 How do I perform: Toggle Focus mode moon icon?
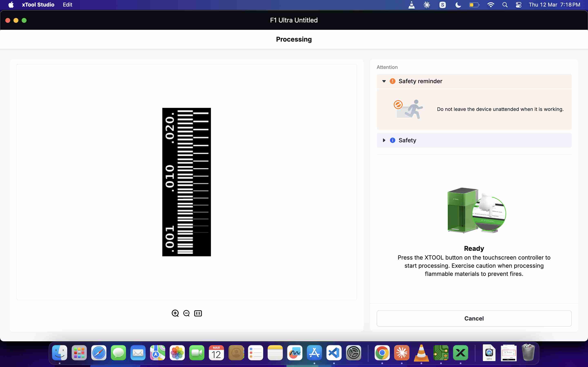(458, 5)
